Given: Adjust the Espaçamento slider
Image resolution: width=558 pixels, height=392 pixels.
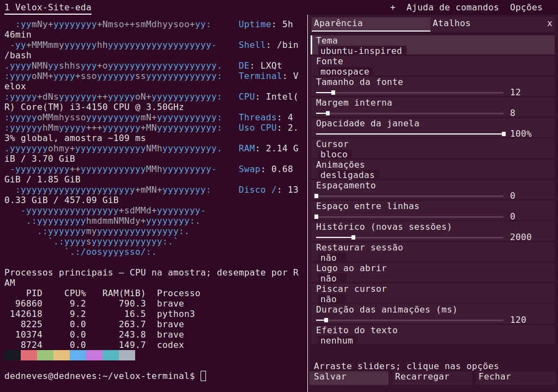Looking at the screenshot, I should [x=410, y=196].
